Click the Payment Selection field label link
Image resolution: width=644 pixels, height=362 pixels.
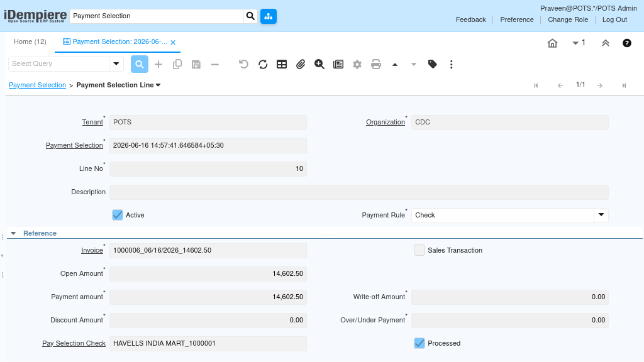(74, 145)
